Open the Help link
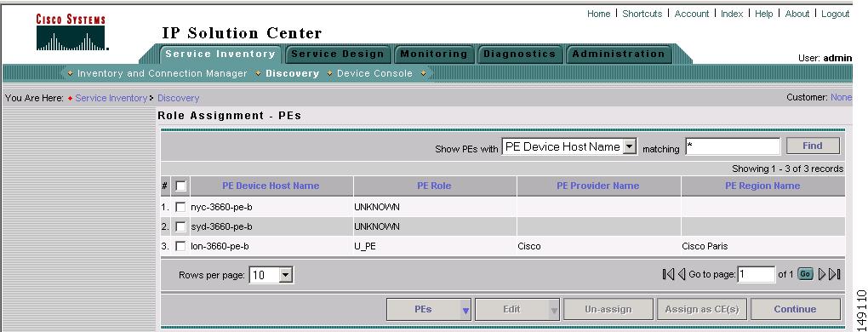The image size is (868, 332). (x=763, y=14)
